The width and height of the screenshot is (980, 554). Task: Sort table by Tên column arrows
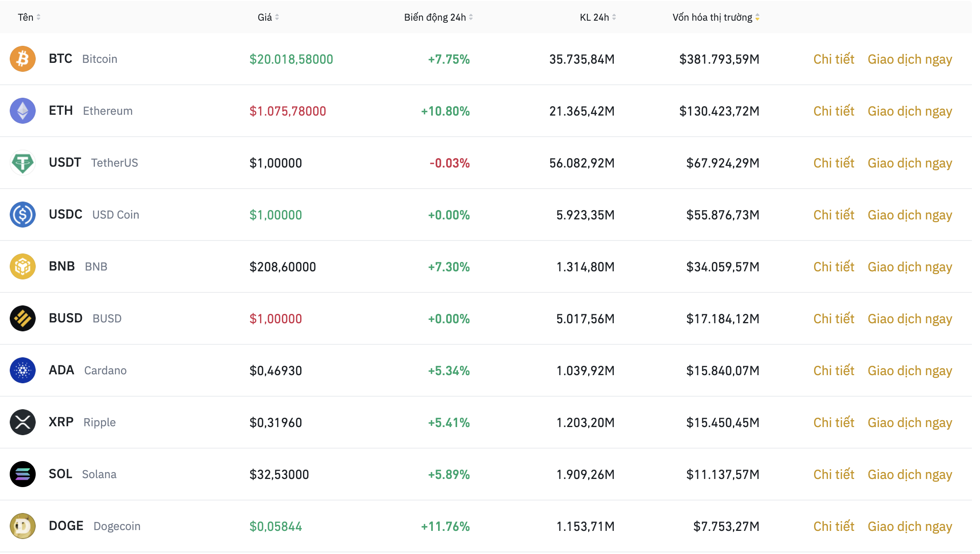point(39,17)
